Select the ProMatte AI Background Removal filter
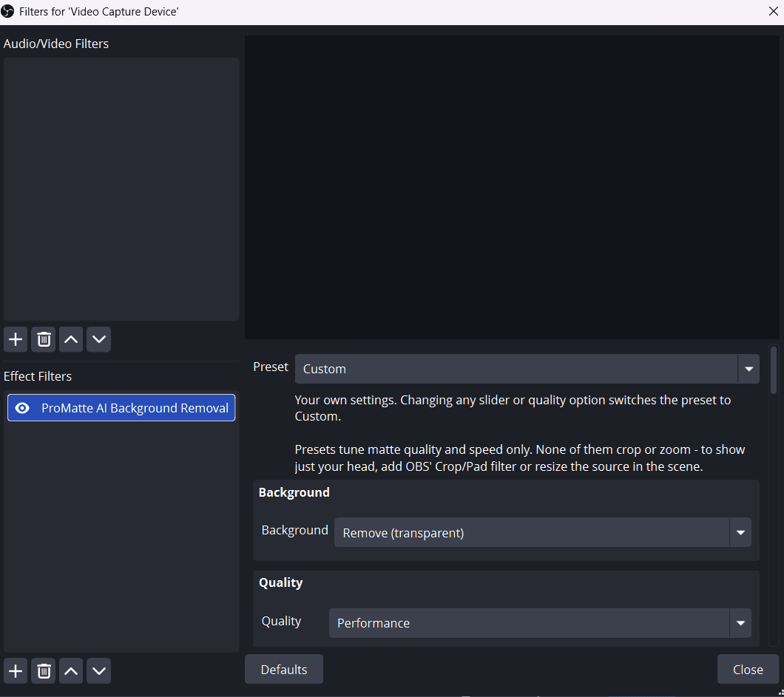 (121, 408)
